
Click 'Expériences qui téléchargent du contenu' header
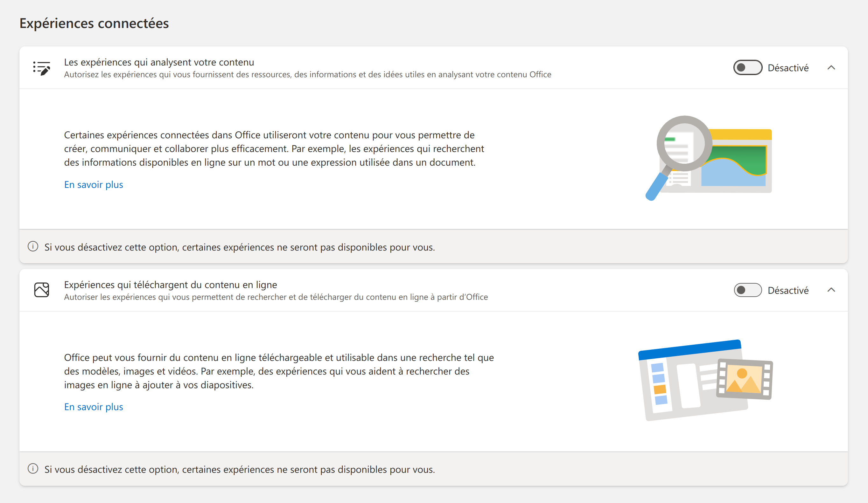tap(171, 285)
